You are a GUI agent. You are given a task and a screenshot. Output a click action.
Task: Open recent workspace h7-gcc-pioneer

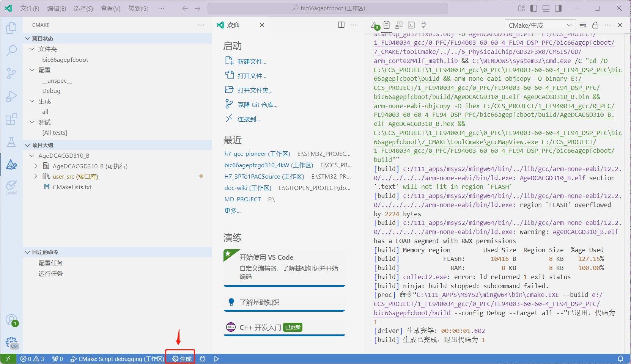(x=257, y=154)
